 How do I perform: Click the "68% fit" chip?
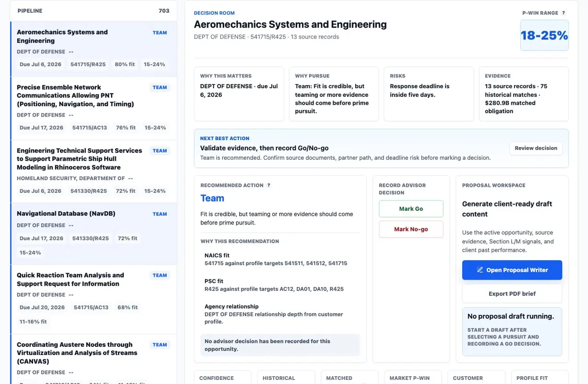pos(128,307)
